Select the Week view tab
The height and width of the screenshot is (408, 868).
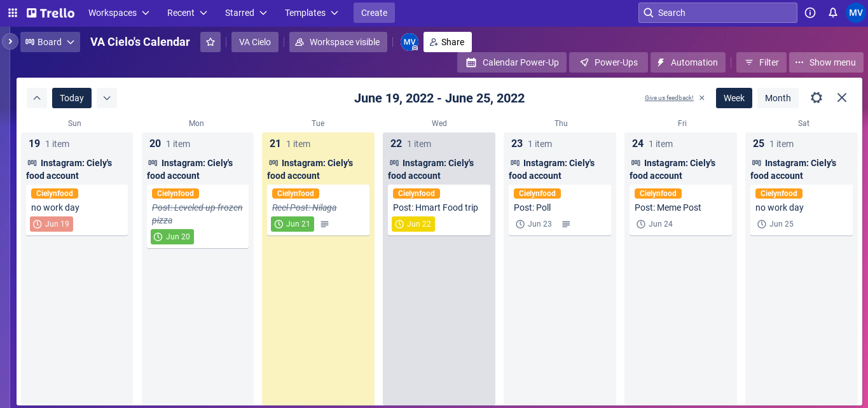pyautogui.click(x=734, y=98)
